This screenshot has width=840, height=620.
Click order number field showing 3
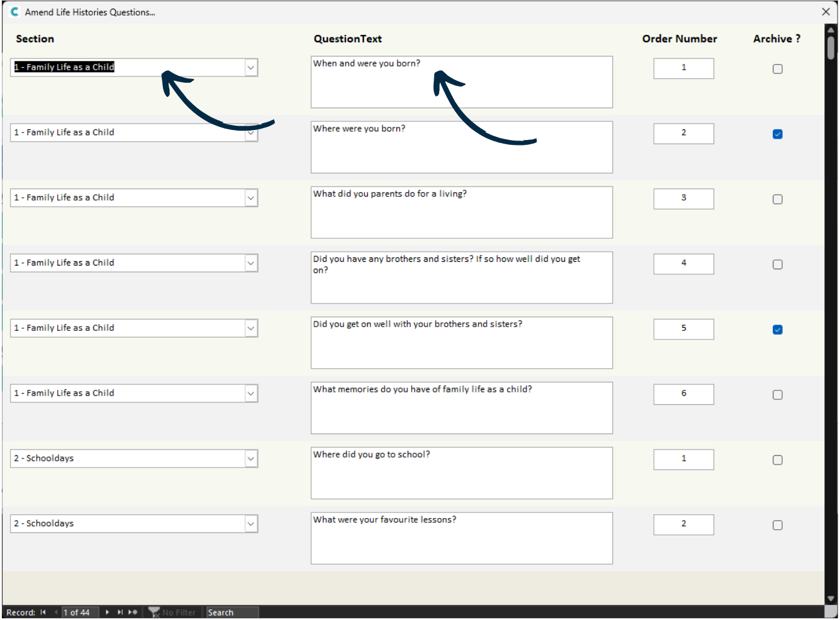click(x=684, y=199)
